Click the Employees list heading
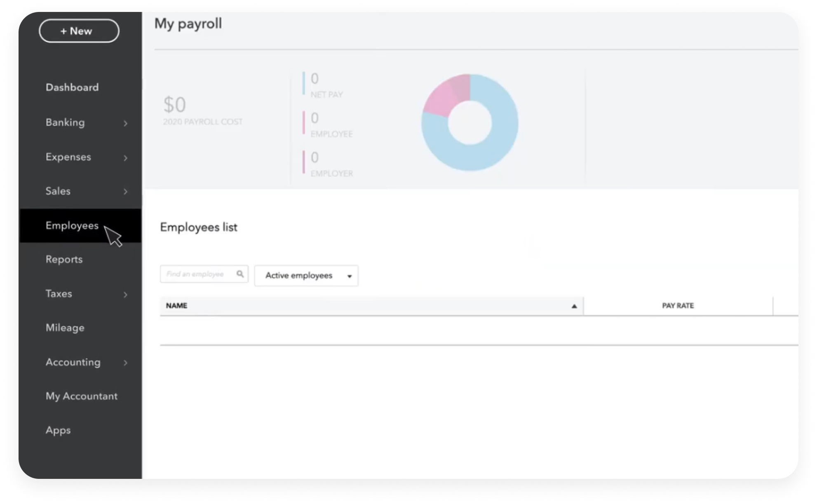 (x=199, y=227)
